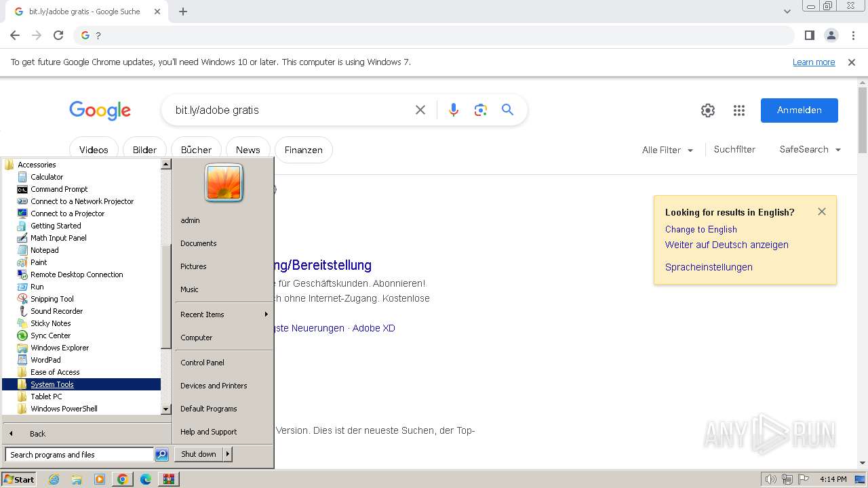Open the Run dialog entry

(x=37, y=287)
